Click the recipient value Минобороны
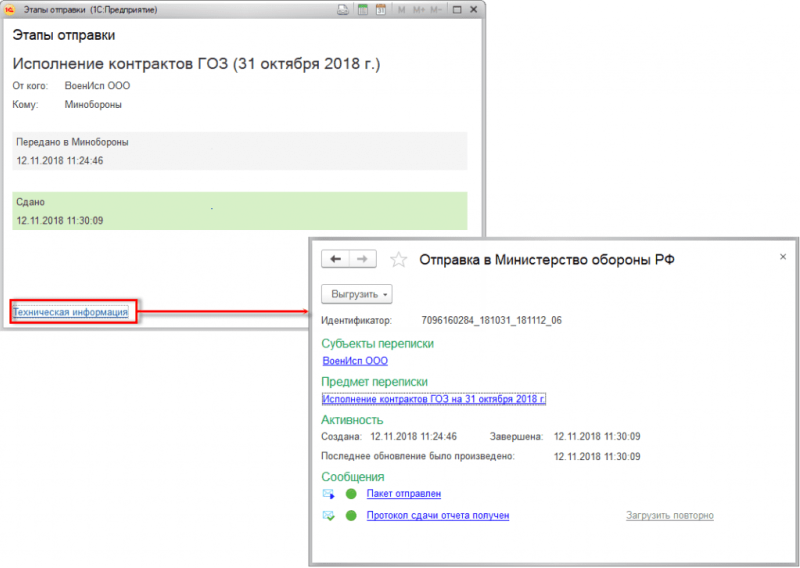This screenshot has width=800, height=568. (93, 105)
